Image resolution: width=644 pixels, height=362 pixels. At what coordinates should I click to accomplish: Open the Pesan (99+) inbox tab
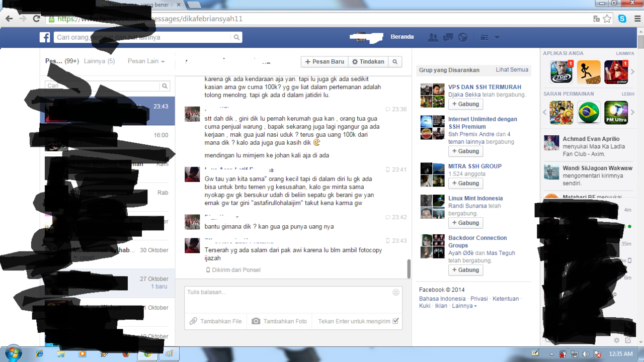click(x=62, y=61)
